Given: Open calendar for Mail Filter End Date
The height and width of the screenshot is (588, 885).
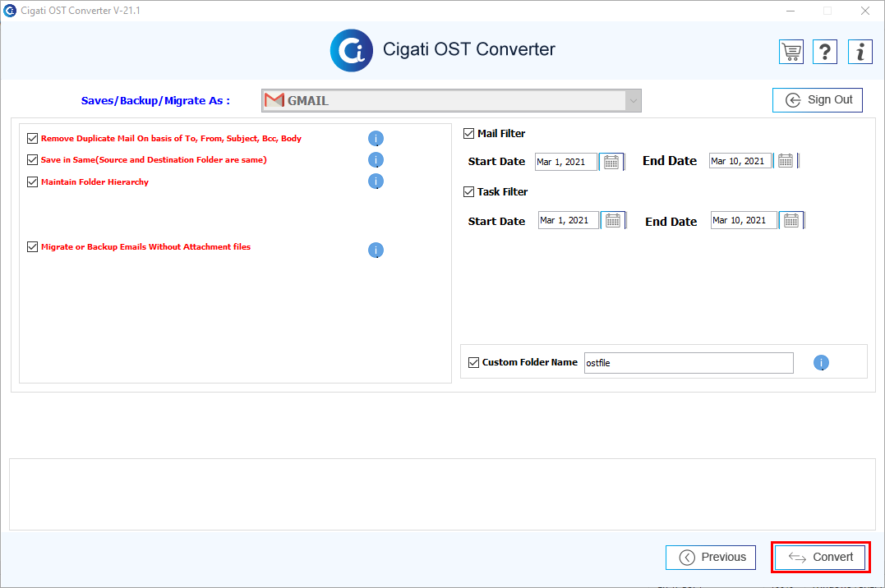Looking at the screenshot, I should pos(786,161).
